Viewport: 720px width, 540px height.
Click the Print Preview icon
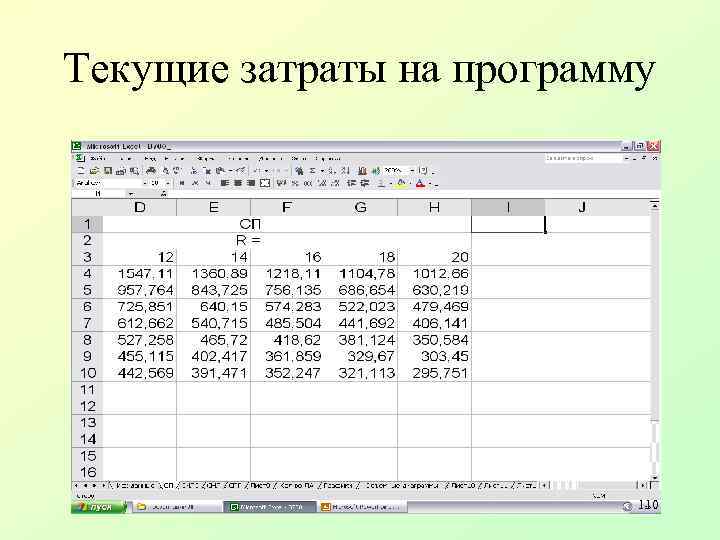click(165, 171)
